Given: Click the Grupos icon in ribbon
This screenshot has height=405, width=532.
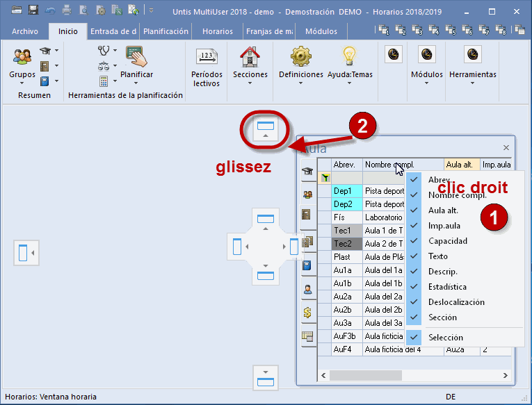Looking at the screenshot, I should click(22, 57).
